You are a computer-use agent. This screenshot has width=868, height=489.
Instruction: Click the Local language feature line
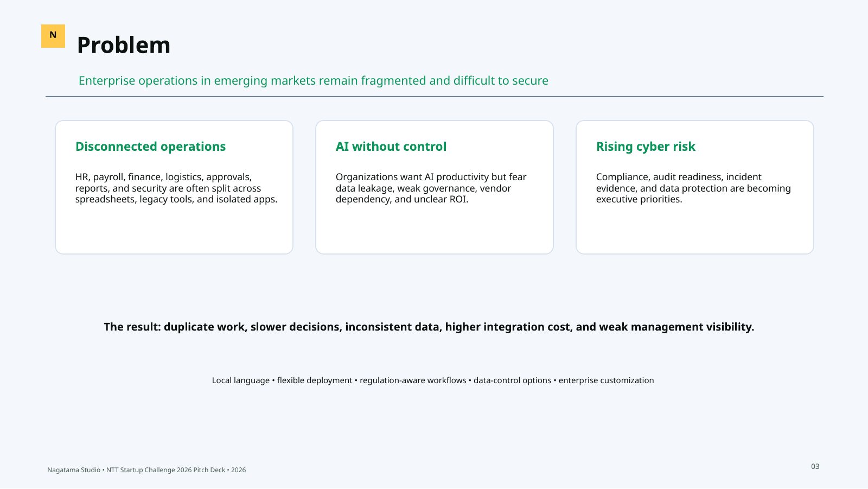click(433, 380)
